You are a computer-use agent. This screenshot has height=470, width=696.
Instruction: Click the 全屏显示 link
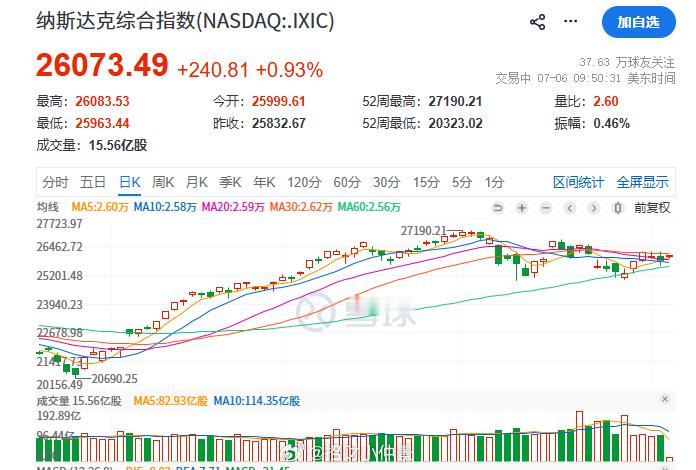(x=642, y=182)
